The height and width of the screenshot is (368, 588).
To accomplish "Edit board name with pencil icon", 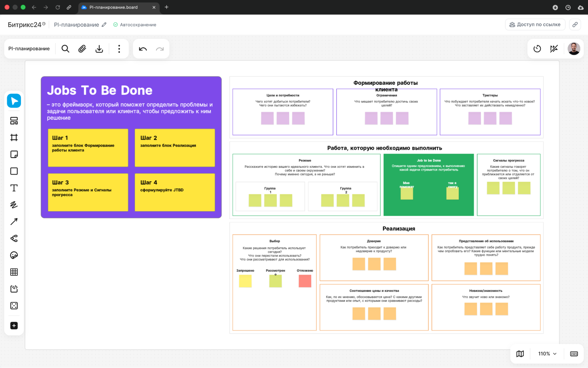I will click(x=104, y=25).
